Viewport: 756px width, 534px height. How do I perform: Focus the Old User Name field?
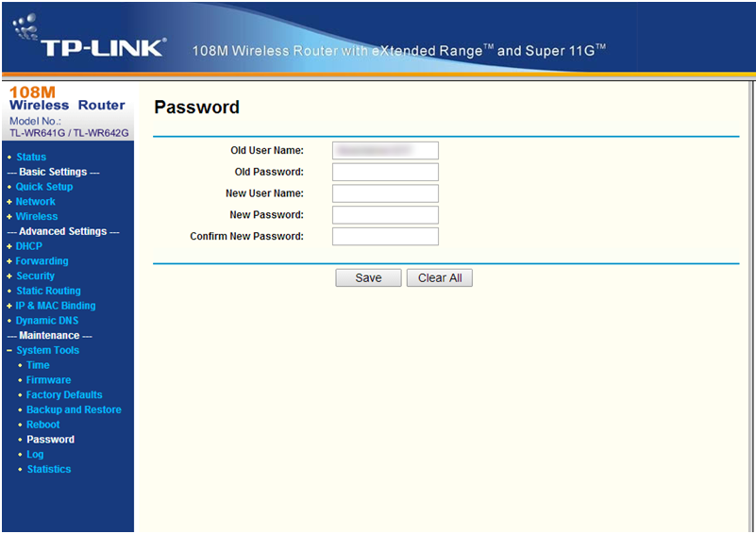click(x=385, y=151)
